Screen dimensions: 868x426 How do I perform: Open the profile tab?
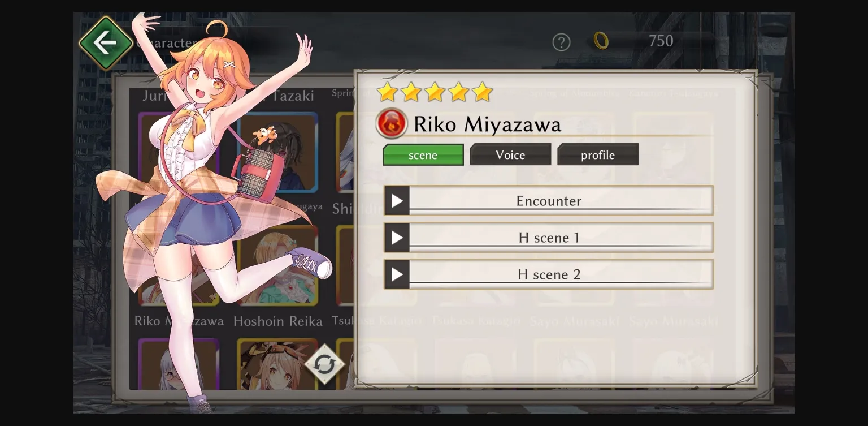[x=598, y=154]
